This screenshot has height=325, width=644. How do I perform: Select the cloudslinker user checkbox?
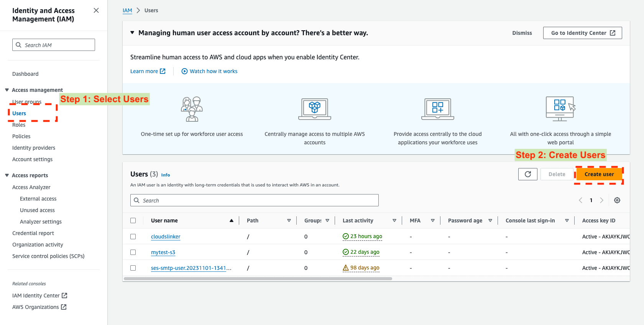click(133, 237)
